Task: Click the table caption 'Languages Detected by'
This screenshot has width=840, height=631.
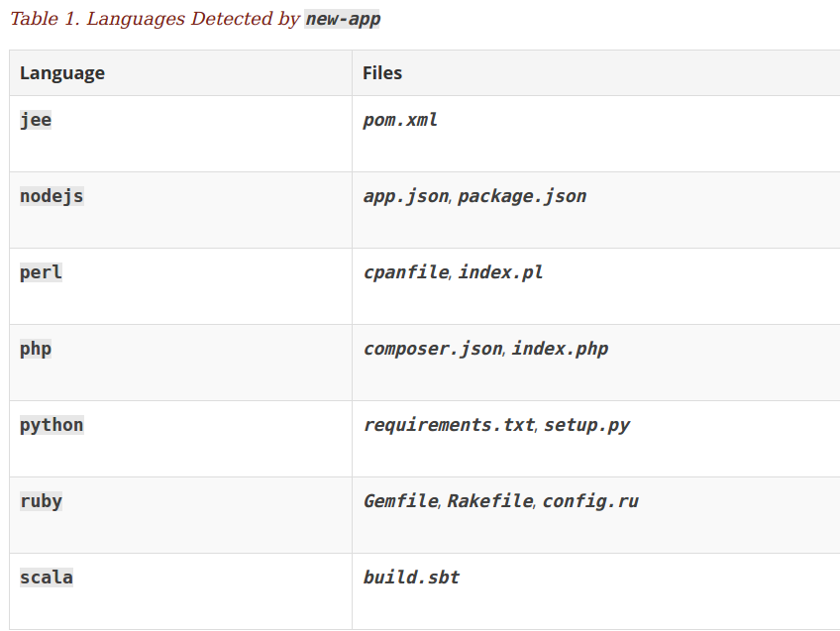Action: point(193,19)
